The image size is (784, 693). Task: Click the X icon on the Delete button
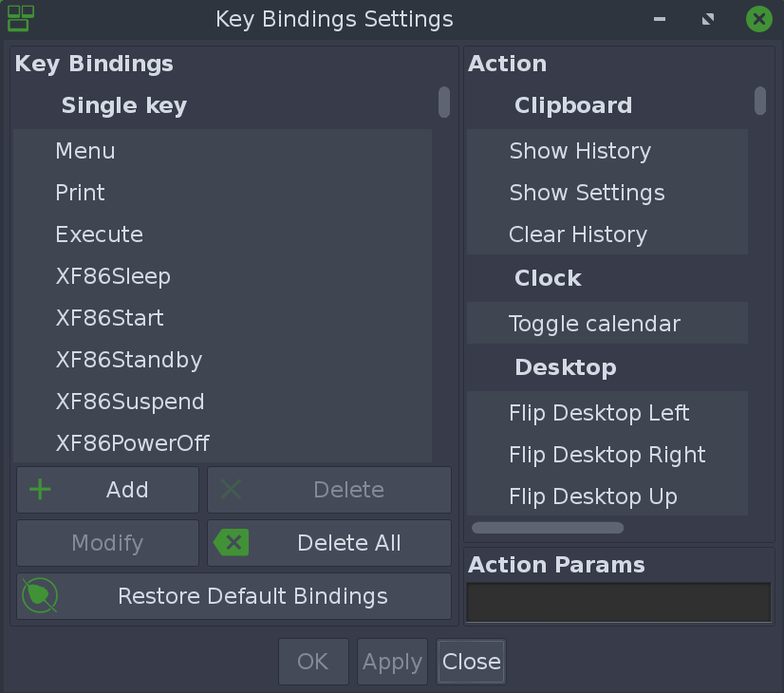(232, 490)
